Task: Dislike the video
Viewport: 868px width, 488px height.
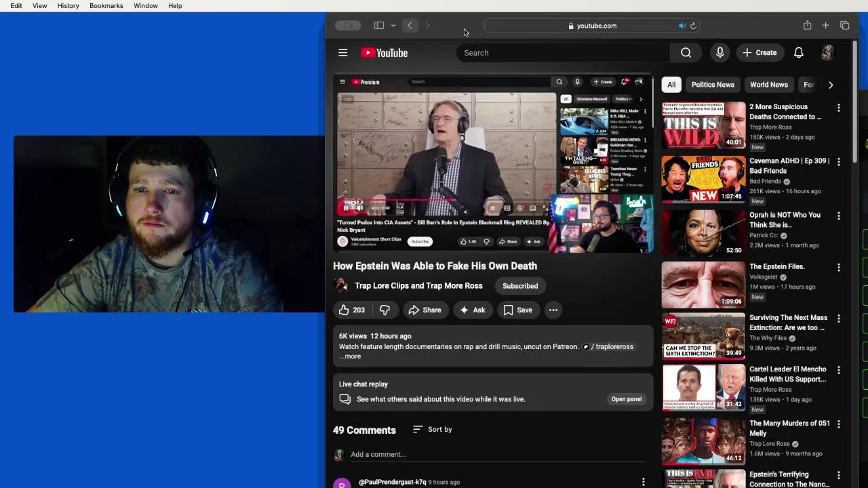Action: (x=384, y=310)
